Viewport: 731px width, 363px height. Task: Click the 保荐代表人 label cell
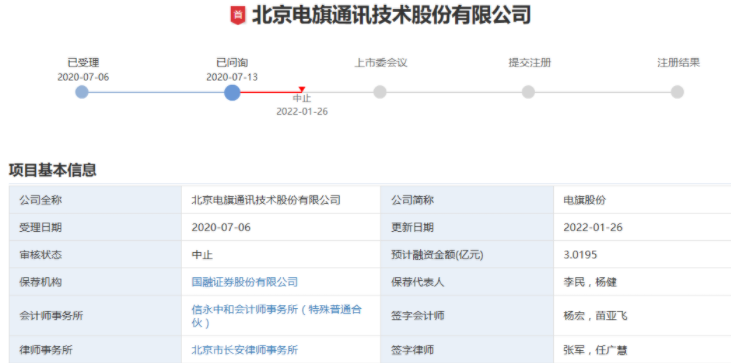click(467, 282)
